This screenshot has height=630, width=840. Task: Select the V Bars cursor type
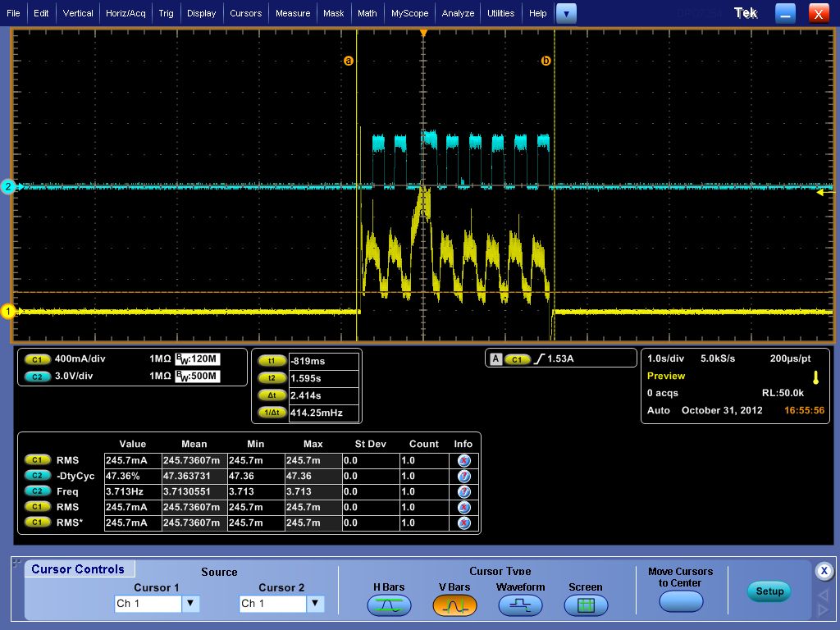[454, 605]
